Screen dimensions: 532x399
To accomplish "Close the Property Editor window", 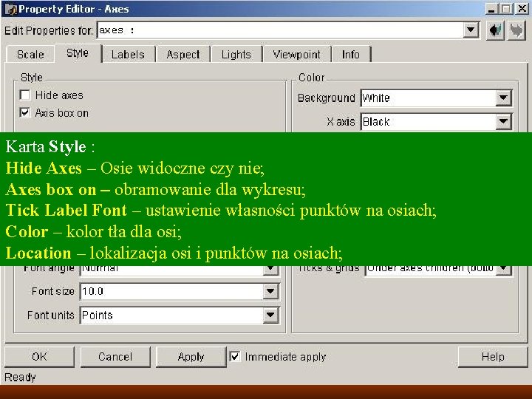I will [x=522, y=8].
